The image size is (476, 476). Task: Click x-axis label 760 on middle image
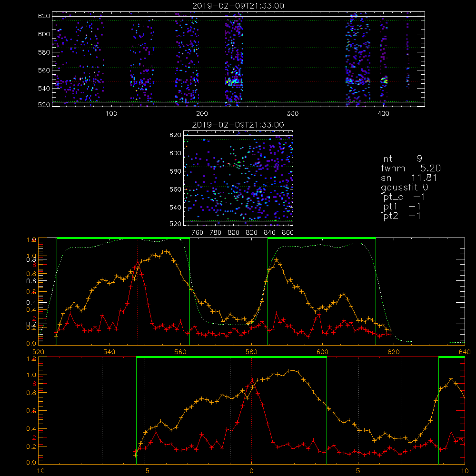click(x=198, y=233)
